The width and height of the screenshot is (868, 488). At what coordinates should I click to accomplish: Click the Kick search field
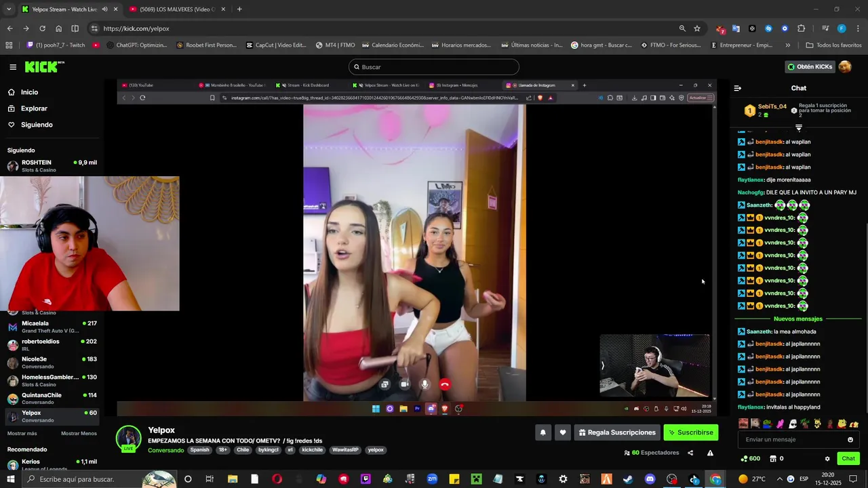[434, 67]
